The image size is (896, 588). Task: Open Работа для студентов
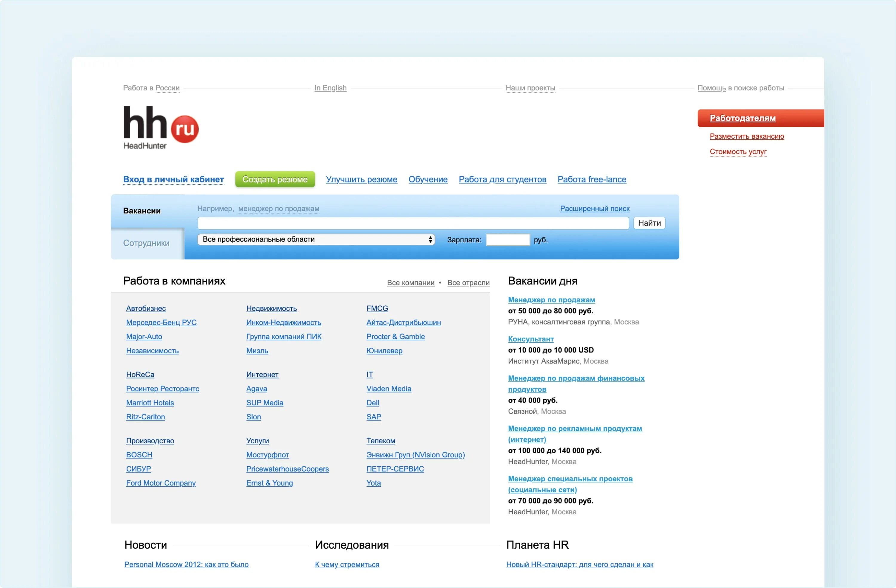pos(502,179)
